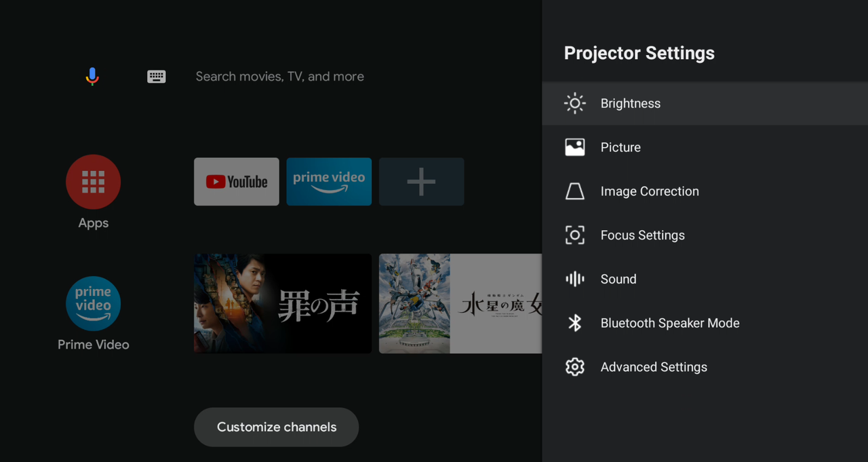Open the Brightness menu entry
Image resolution: width=868 pixels, height=462 pixels.
click(x=631, y=103)
